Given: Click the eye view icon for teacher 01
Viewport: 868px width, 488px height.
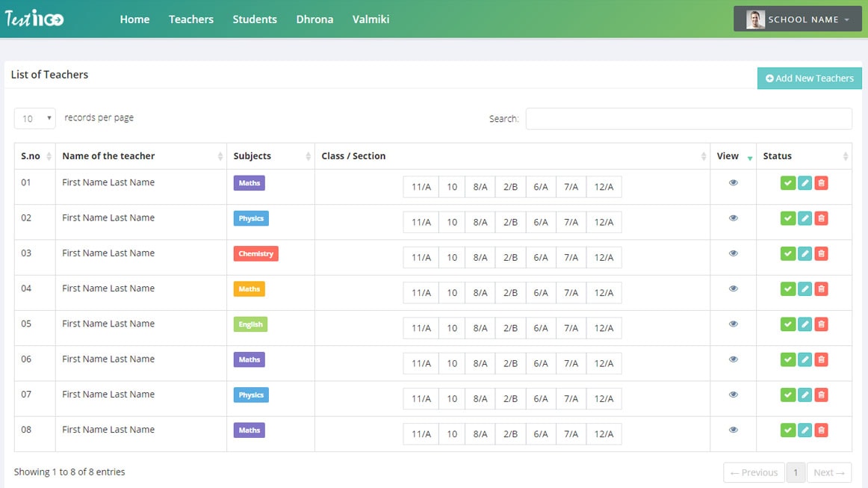Looking at the screenshot, I should 733,182.
